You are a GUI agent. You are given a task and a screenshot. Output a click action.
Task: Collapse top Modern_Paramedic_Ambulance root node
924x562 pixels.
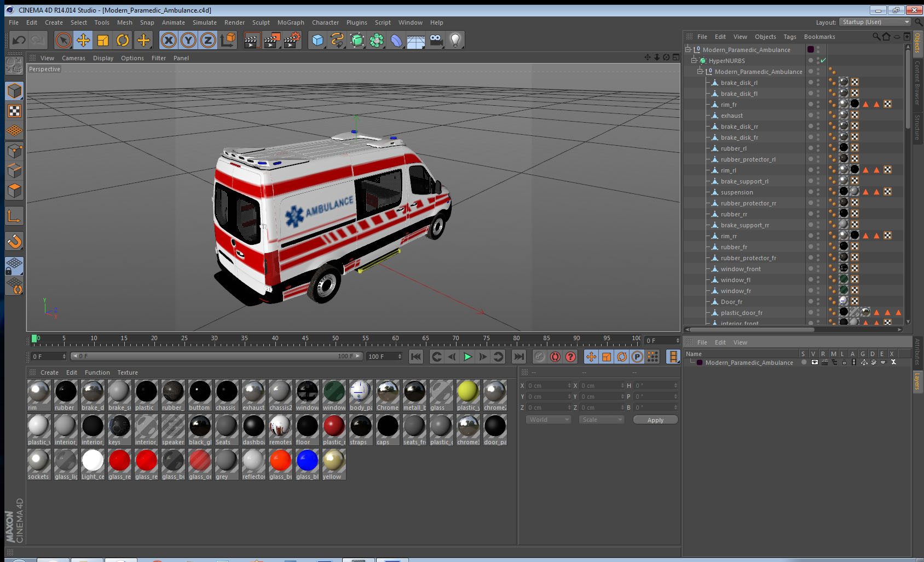click(688, 49)
